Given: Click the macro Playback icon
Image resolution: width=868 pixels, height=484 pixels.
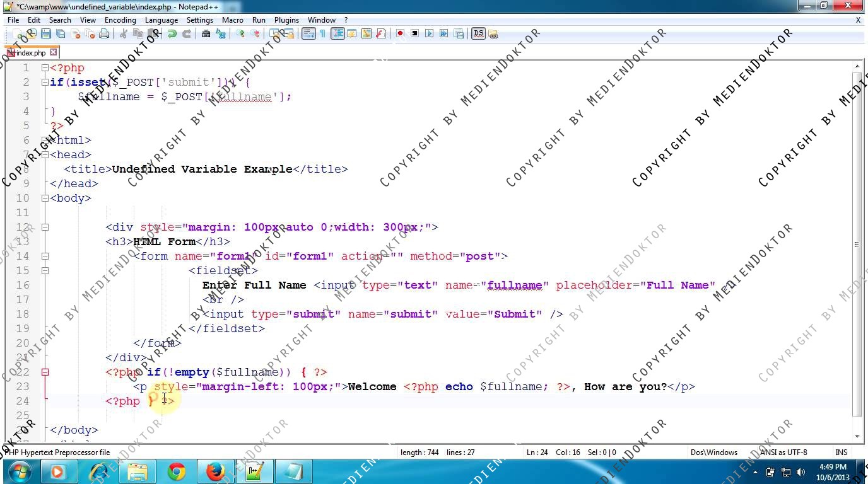Looking at the screenshot, I should coord(429,34).
